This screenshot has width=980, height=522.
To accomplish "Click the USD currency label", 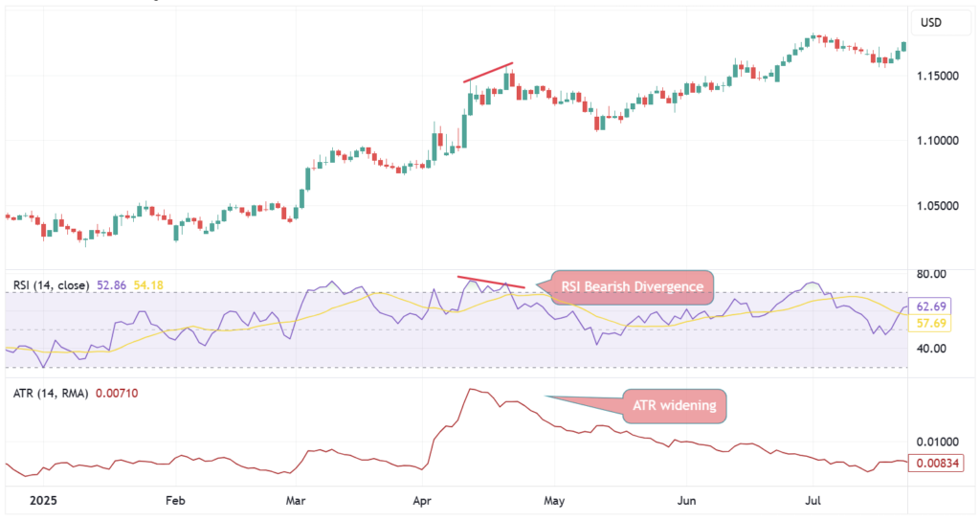I will [930, 23].
